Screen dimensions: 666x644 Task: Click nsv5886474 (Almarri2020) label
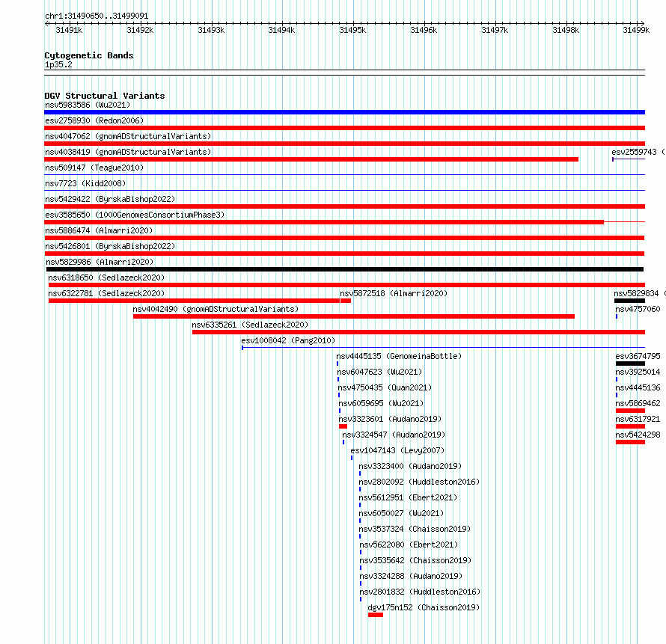(x=99, y=230)
